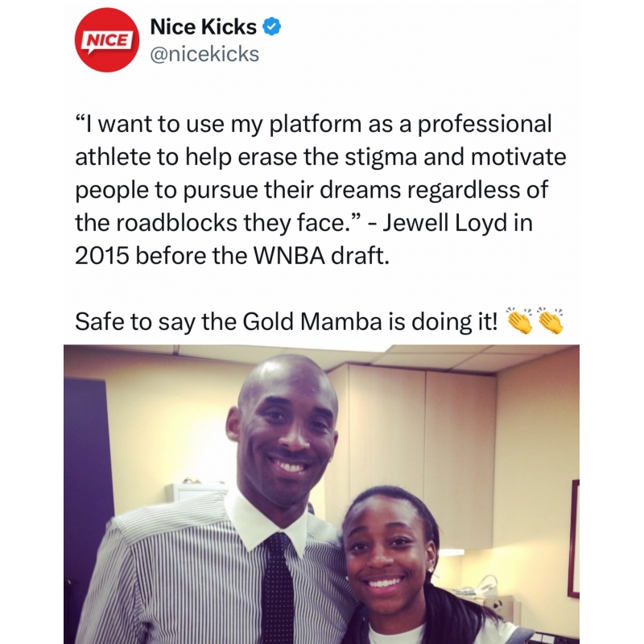Click the framed picture on right wall
Screen dimensions: 644x644
574,538
